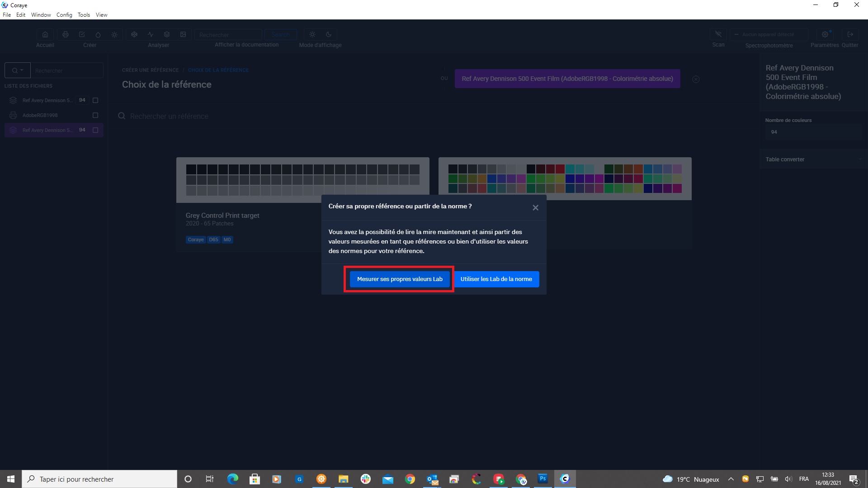
Task: Click CRÉER UNE RÉFÉRENCE breadcrumb link
Action: click(151, 70)
